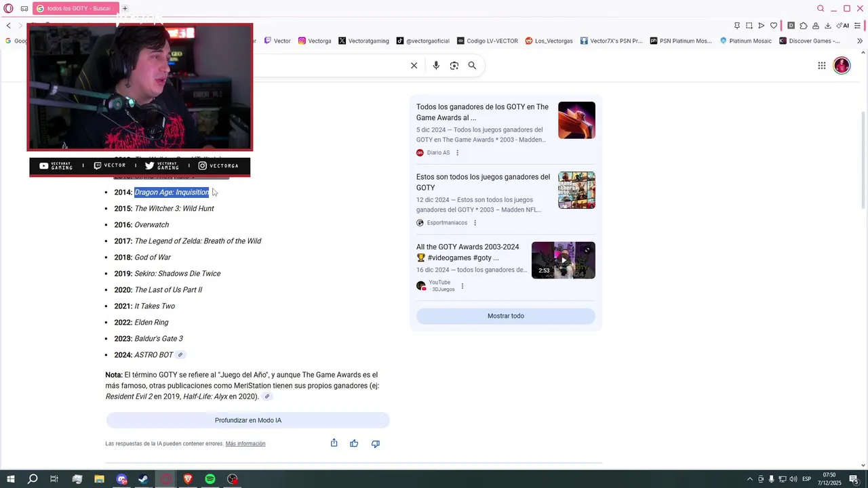The height and width of the screenshot is (488, 868).
Task: Submit search with magnifier icon
Action: tap(472, 66)
